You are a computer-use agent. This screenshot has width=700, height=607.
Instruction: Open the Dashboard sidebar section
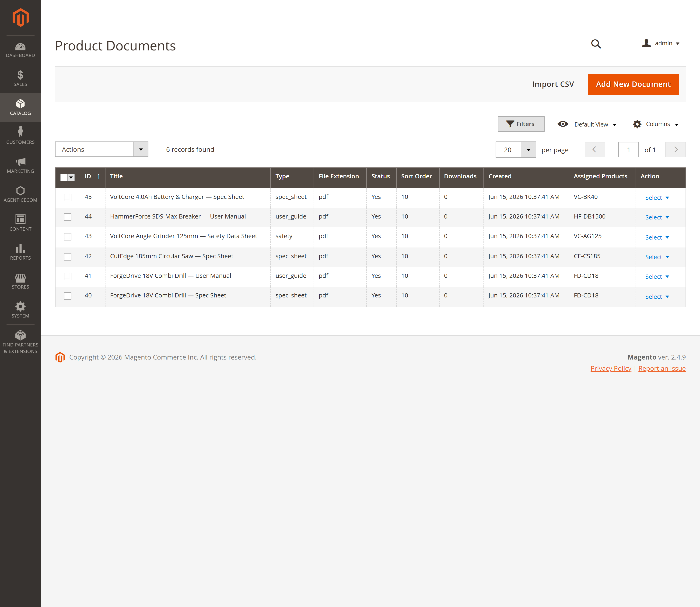coord(20,50)
